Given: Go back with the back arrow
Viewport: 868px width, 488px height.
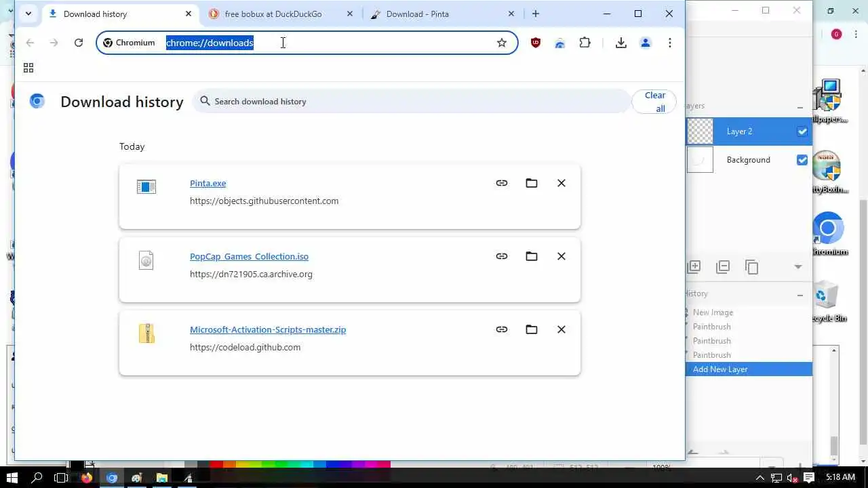Looking at the screenshot, I should 30,43.
